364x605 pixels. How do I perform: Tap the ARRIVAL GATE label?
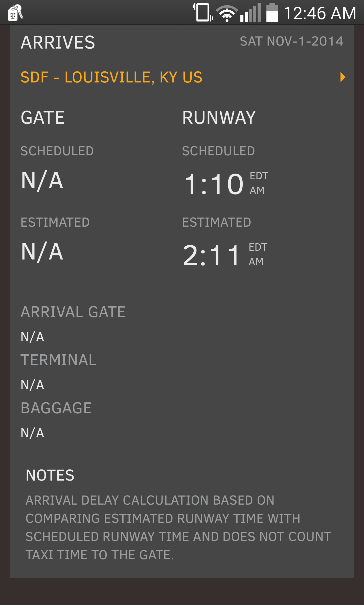coord(73,312)
